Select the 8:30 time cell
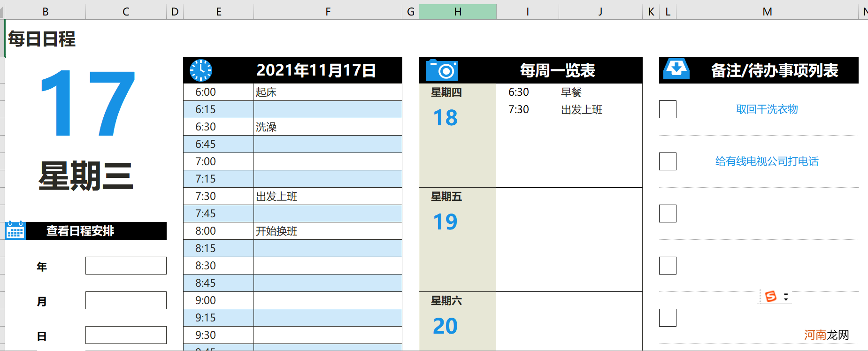Viewport: 868px width, 351px height. [219, 266]
